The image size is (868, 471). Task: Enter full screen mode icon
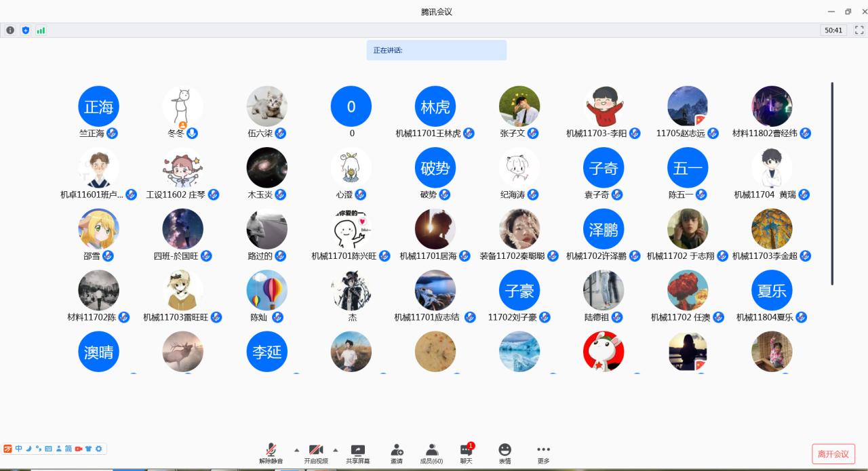859,30
